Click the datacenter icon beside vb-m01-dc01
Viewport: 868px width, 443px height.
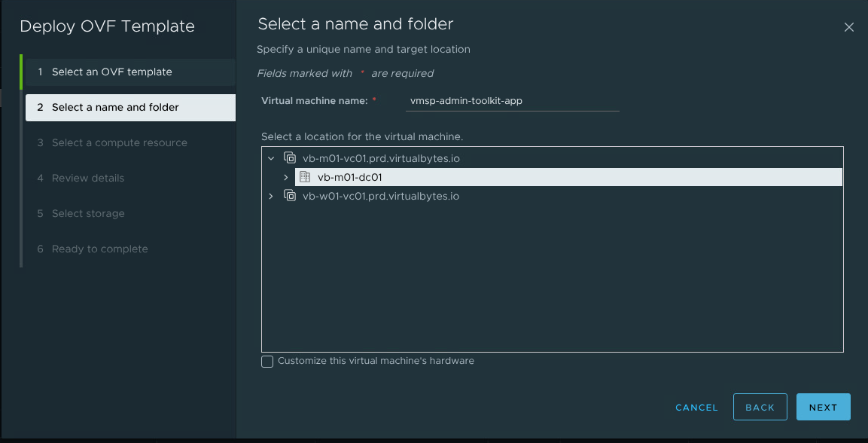click(304, 177)
